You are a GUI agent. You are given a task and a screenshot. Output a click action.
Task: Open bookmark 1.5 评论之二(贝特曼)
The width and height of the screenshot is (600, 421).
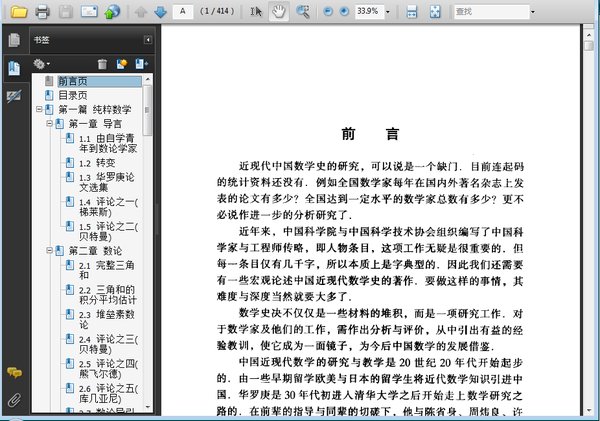(x=109, y=231)
